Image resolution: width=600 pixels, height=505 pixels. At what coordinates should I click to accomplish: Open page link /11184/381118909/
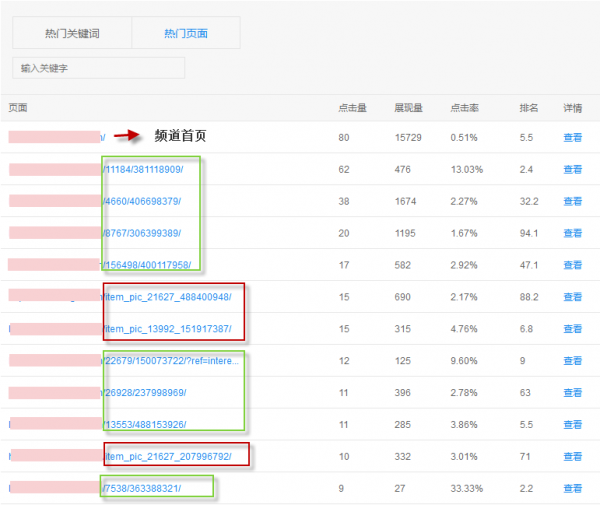tap(143, 169)
